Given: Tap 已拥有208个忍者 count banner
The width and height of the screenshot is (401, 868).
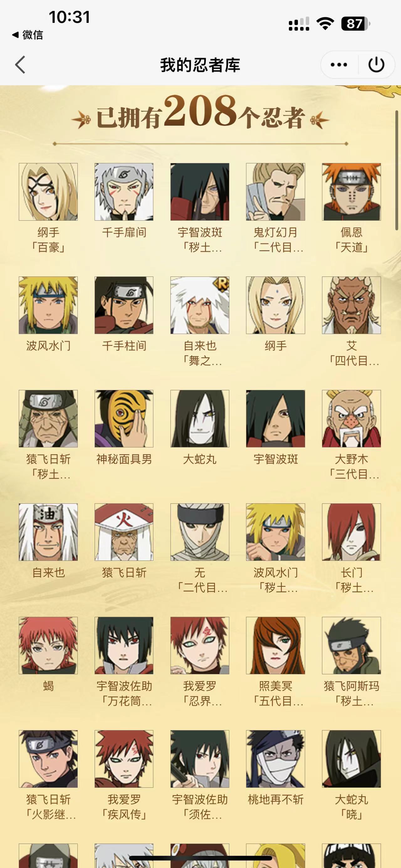Looking at the screenshot, I should pyautogui.click(x=200, y=113).
